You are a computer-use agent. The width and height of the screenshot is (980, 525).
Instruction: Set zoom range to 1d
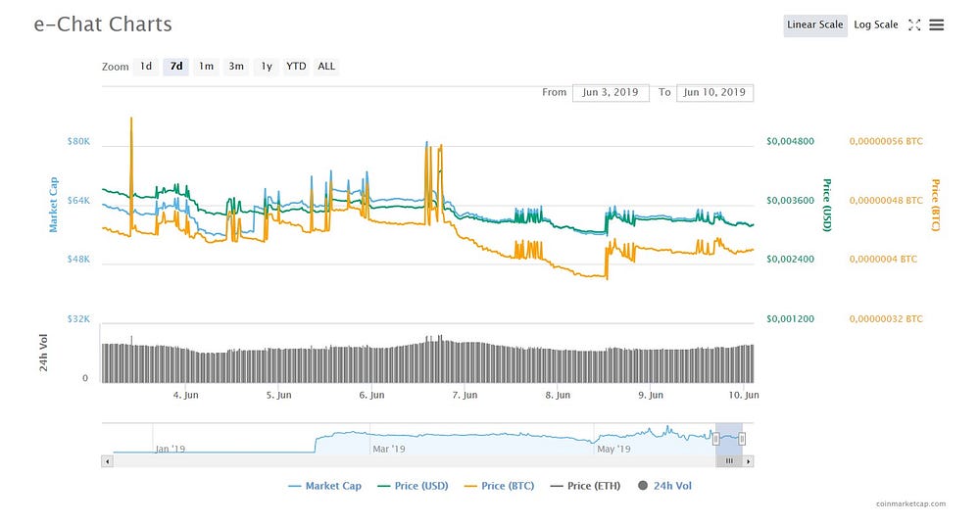coord(146,67)
